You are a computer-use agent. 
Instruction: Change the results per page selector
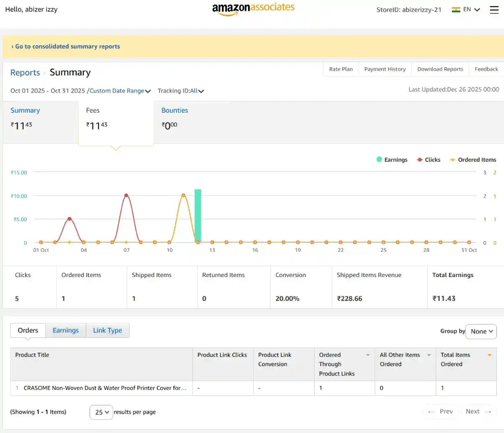click(101, 412)
